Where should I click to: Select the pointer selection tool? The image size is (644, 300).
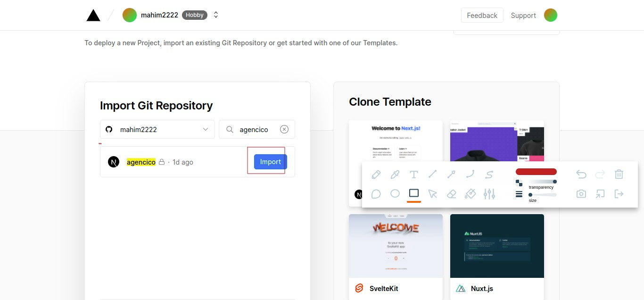click(433, 194)
